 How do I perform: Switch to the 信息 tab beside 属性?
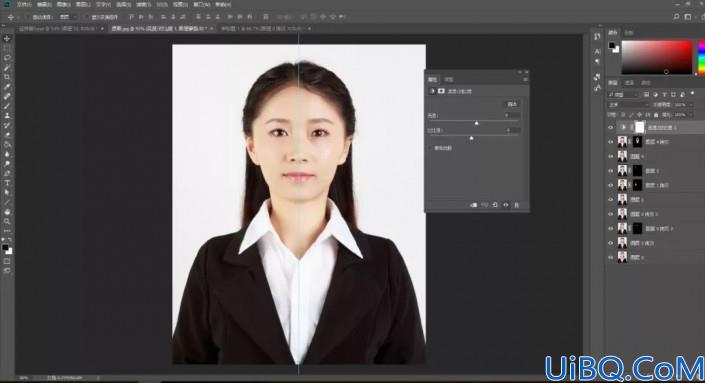[449, 80]
